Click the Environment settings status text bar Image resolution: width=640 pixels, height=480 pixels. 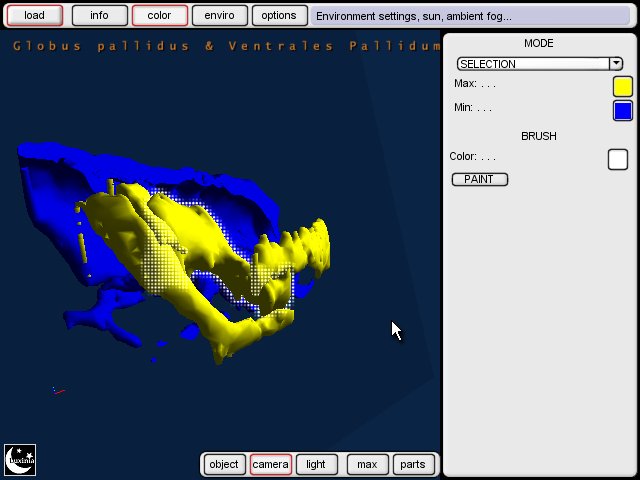coord(413,16)
